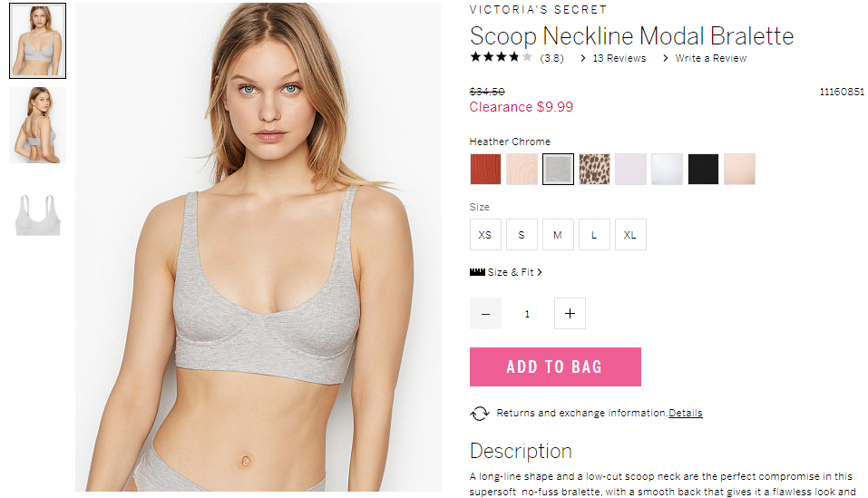Click the minus icon to decrease quantity
The height and width of the screenshot is (498, 868).
485,314
